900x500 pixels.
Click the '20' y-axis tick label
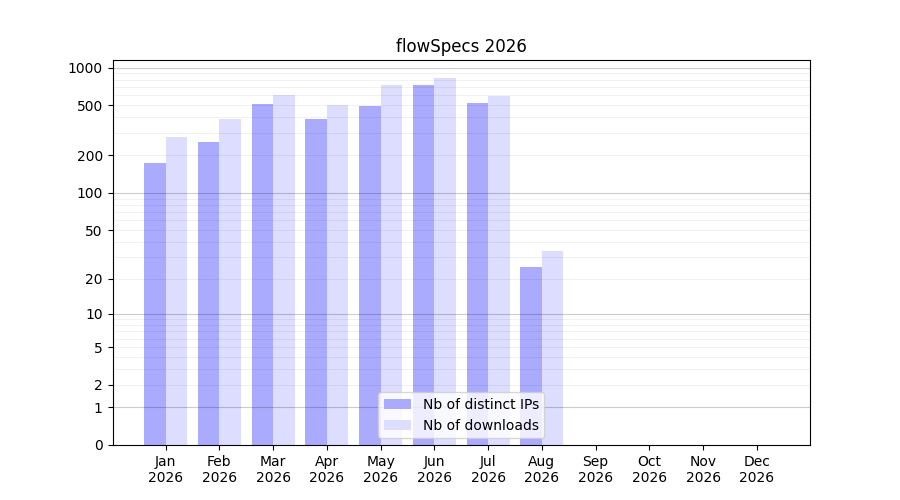tap(94, 279)
